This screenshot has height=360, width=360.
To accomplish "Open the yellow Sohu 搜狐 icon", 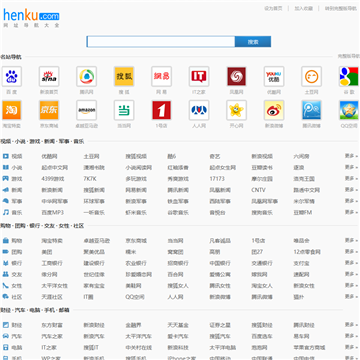I will [124, 76].
